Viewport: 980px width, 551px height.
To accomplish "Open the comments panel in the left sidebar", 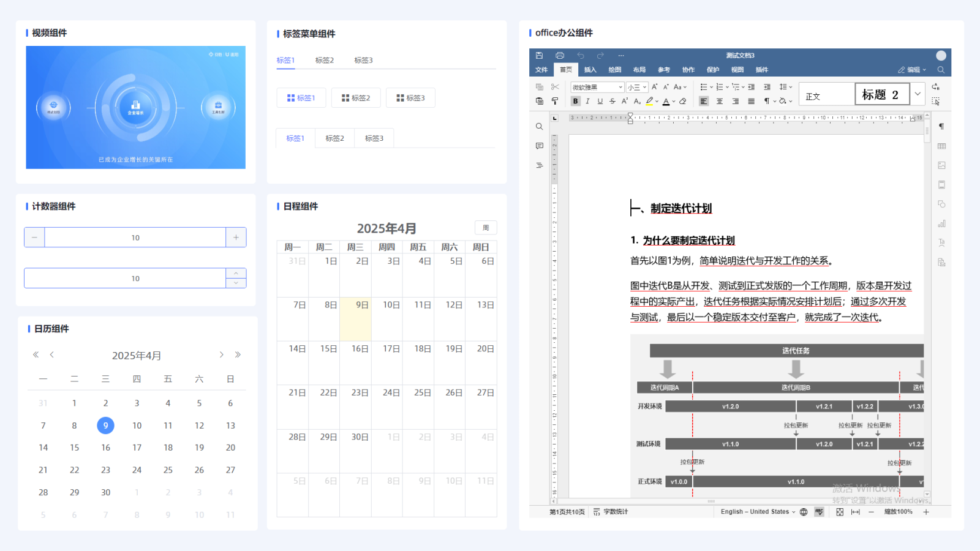I will 539,146.
